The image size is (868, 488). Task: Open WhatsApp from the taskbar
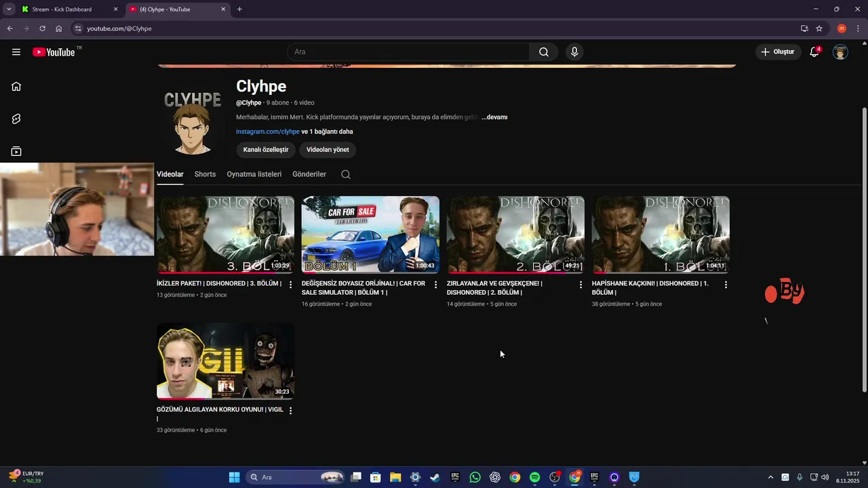tap(475, 477)
